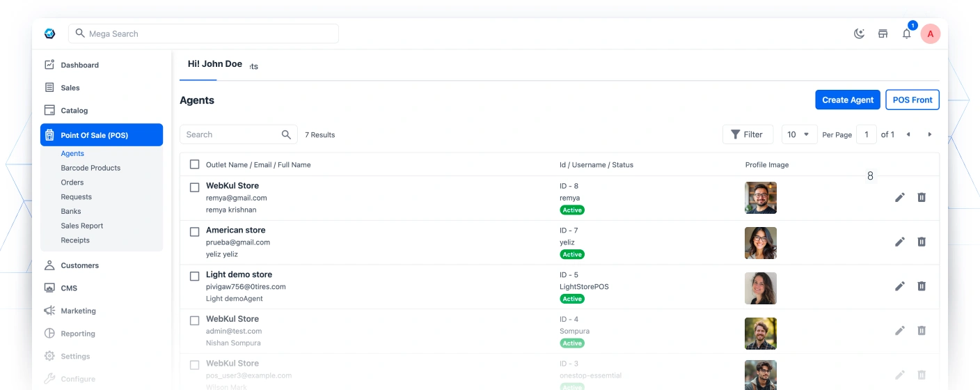The height and width of the screenshot is (390, 980).
Task: Delete the remya WebKul Store agent
Action: [x=922, y=198]
